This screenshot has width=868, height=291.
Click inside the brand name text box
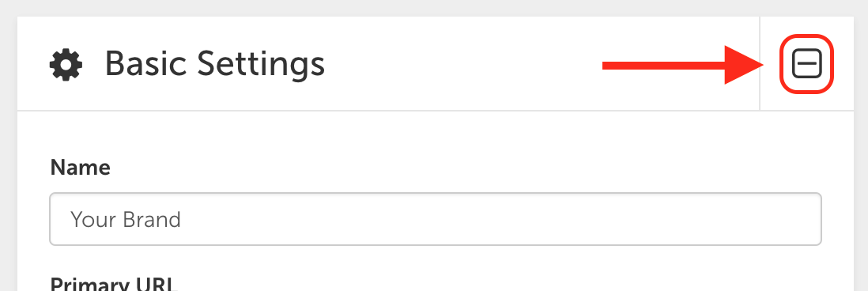435,219
